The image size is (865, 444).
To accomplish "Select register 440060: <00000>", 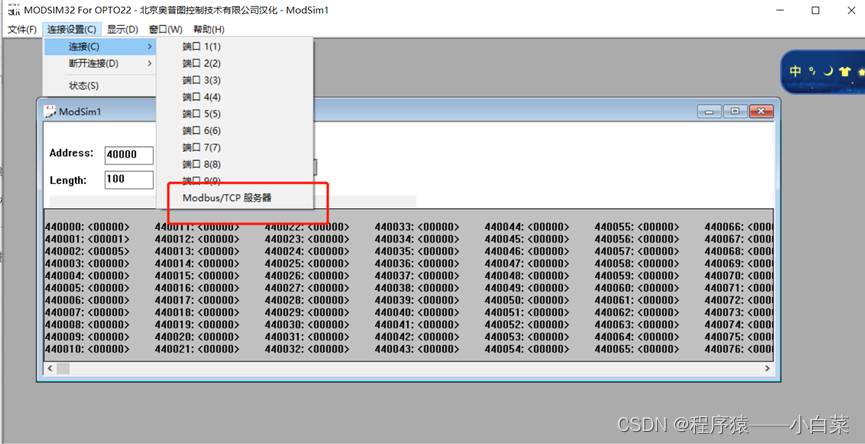I will (637, 288).
